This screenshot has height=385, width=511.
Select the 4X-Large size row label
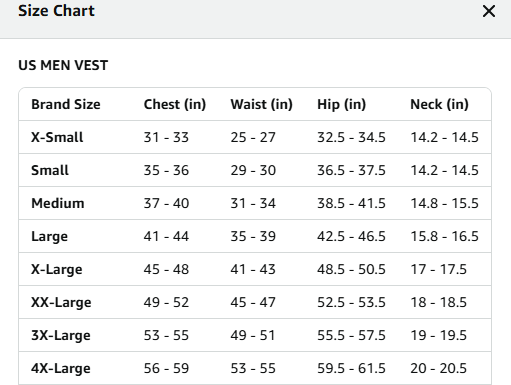pyautogui.click(x=61, y=368)
